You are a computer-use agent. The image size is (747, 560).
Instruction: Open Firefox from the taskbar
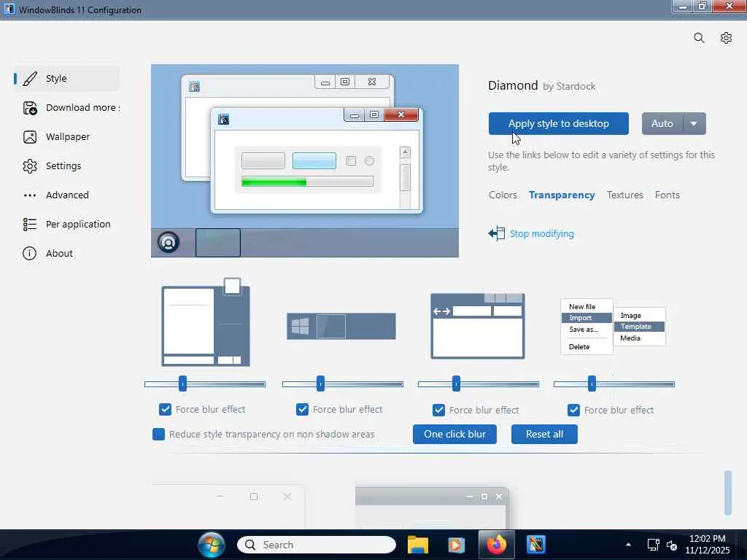click(x=496, y=545)
